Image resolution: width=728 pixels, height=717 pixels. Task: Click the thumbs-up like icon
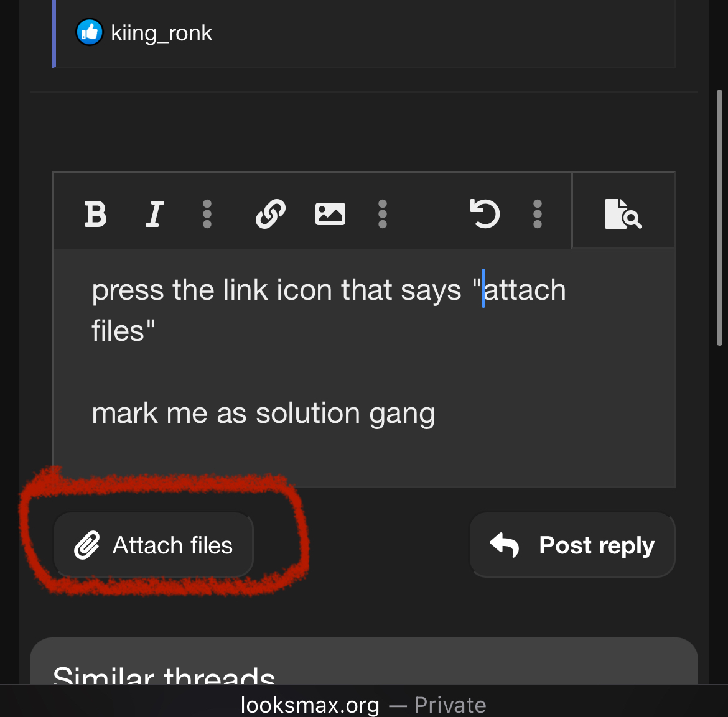[89, 32]
